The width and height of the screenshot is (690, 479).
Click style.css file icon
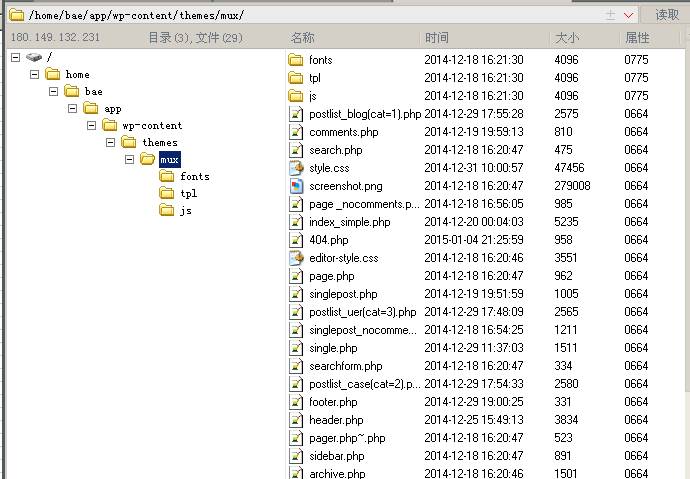point(296,168)
